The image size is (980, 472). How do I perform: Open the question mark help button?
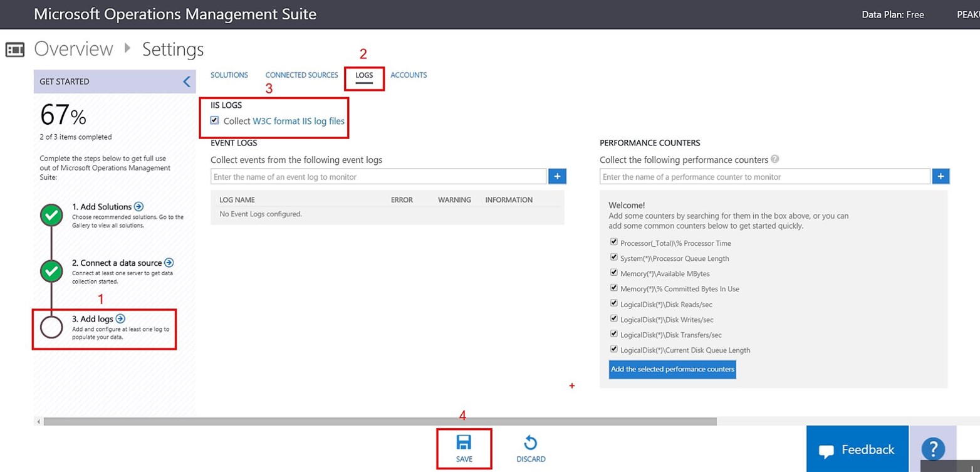(x=933, y=449)
